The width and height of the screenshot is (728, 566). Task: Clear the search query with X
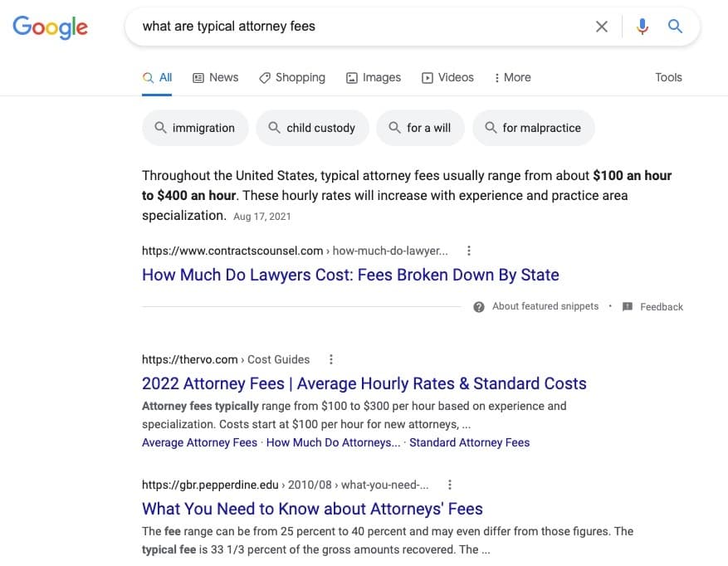(602, 27)
